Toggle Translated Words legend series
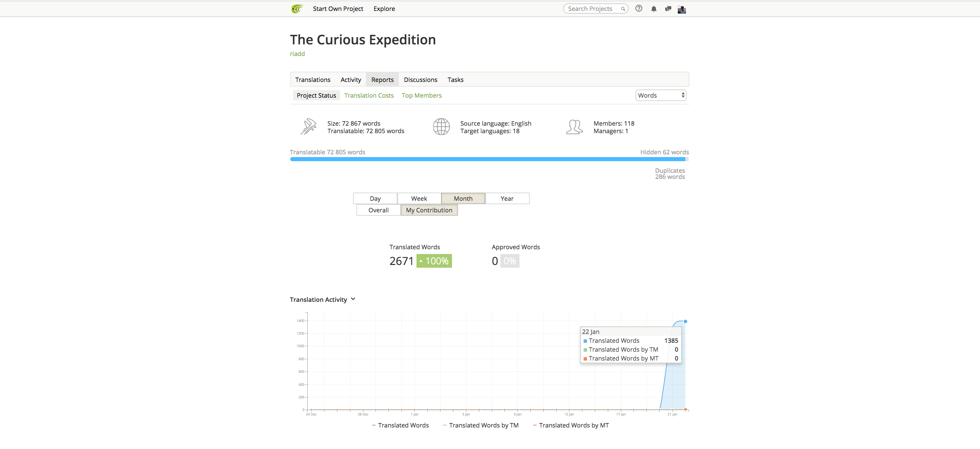The image size is (980, 449). (400, 425)
